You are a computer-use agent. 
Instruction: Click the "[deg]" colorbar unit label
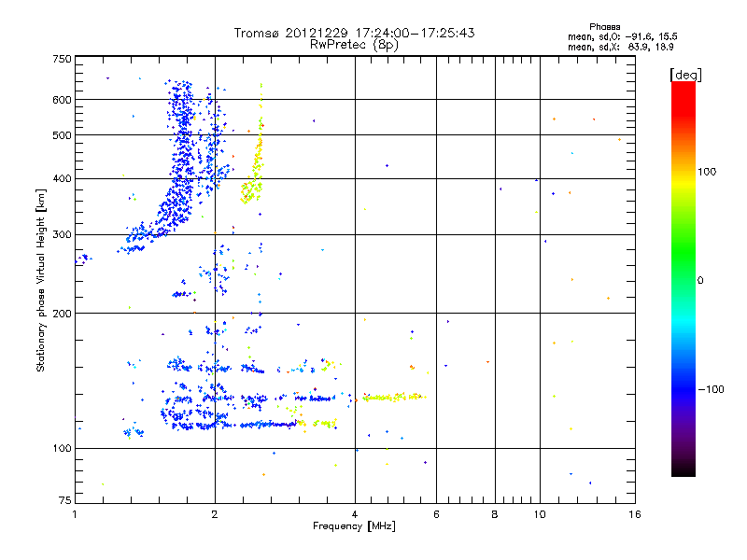coord(685,75)
